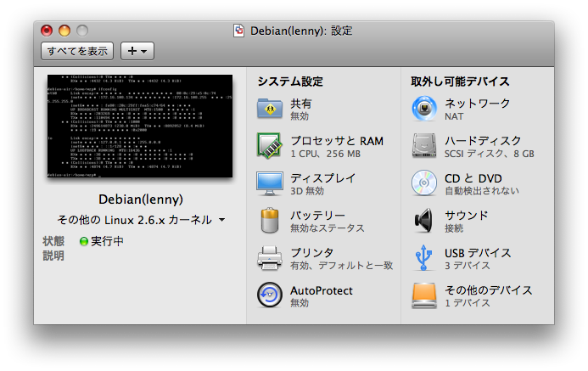Minimize the window with yellow button
Viewport: 588px width, 371px height.
click(x=64, y=31)
